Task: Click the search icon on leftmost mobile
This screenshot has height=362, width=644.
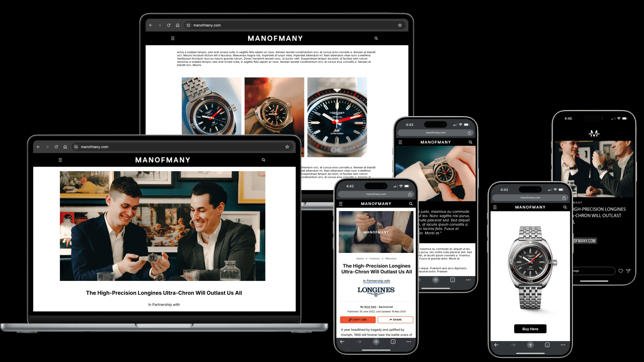Action: (x=411, y=203)
